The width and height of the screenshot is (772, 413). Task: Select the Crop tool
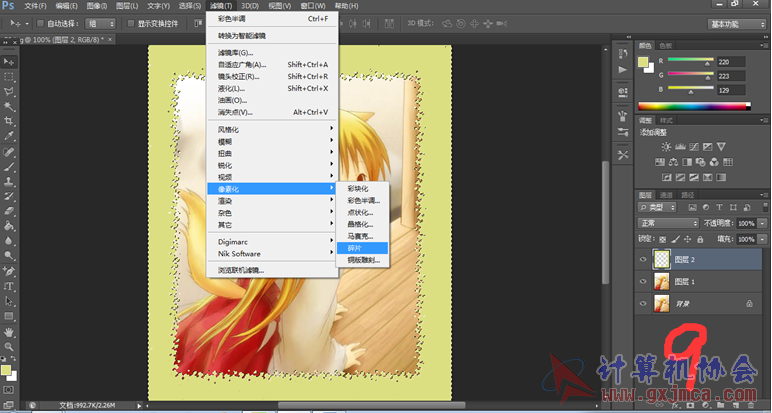coord(9,121)
